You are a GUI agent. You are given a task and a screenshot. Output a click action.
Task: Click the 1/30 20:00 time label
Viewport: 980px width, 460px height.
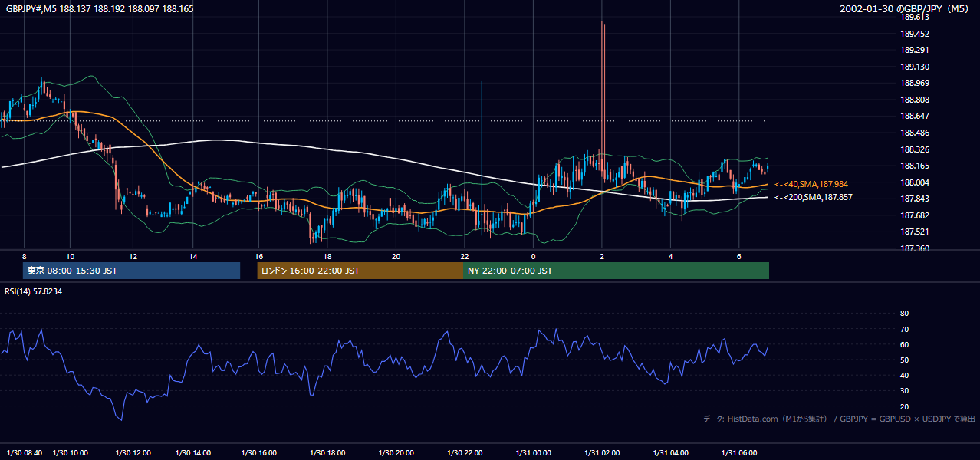coord(396,453)
